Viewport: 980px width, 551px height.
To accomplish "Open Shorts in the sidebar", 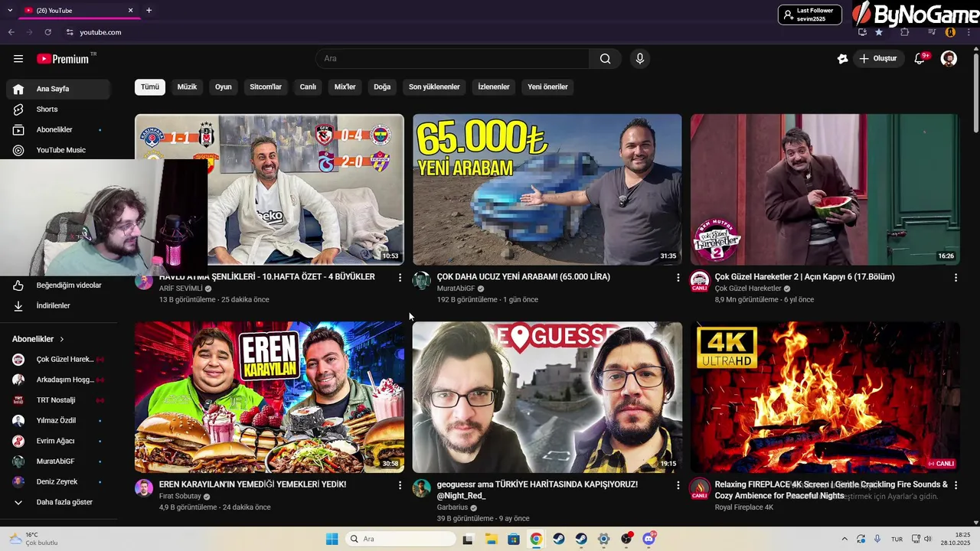I will pos(58,109).
